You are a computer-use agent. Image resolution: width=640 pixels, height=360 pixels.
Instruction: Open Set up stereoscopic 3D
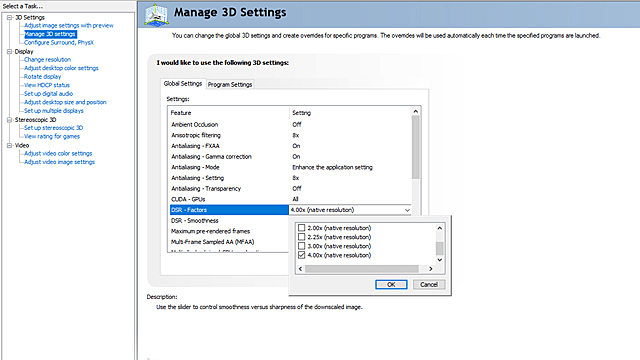point(53,128)
